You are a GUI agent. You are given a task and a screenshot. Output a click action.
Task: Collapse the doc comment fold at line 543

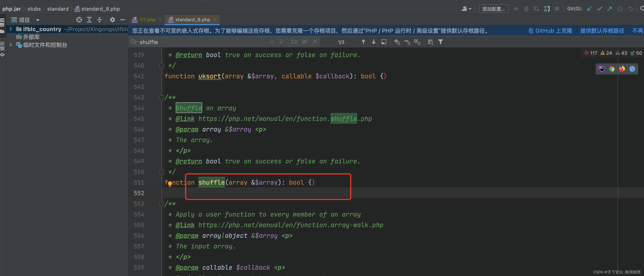[161, 98]
